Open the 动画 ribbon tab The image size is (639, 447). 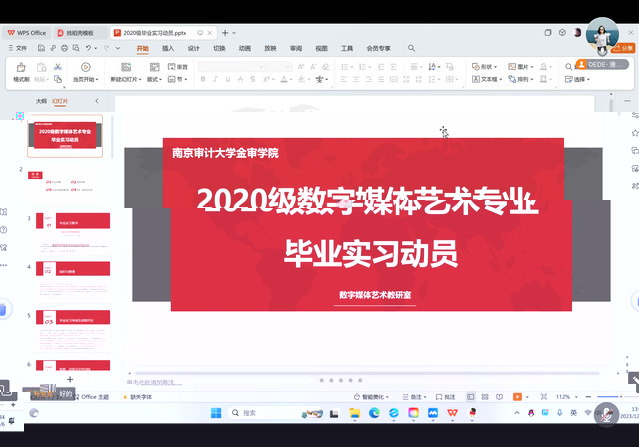(x=245, y=48)
